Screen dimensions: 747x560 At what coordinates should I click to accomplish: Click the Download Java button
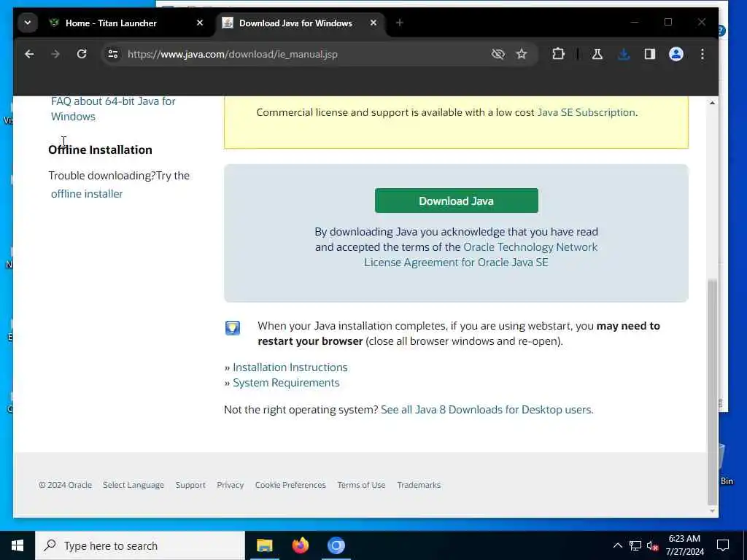click(x=457, y=201)
